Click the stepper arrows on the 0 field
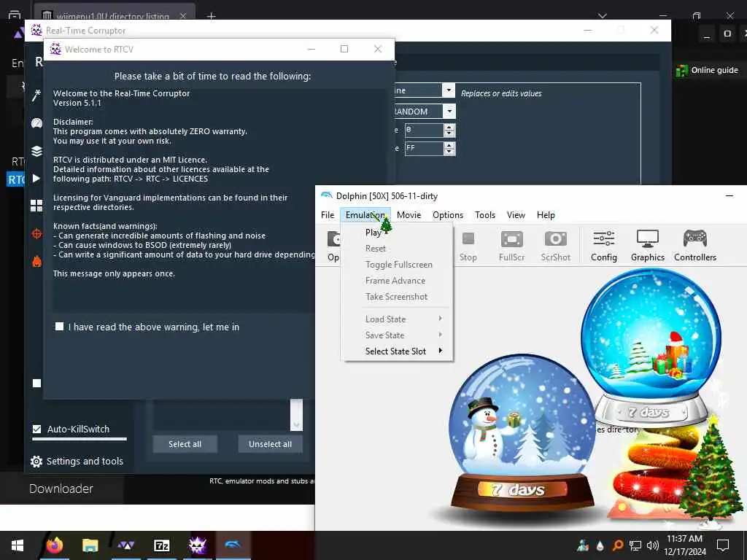This screenshot has width=747, height=560. 449,130
